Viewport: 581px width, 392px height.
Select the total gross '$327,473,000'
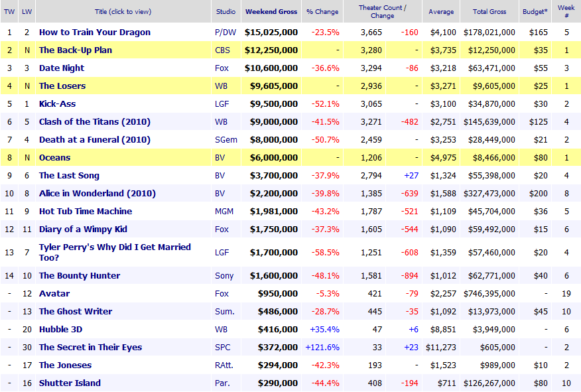pos(489,194)
